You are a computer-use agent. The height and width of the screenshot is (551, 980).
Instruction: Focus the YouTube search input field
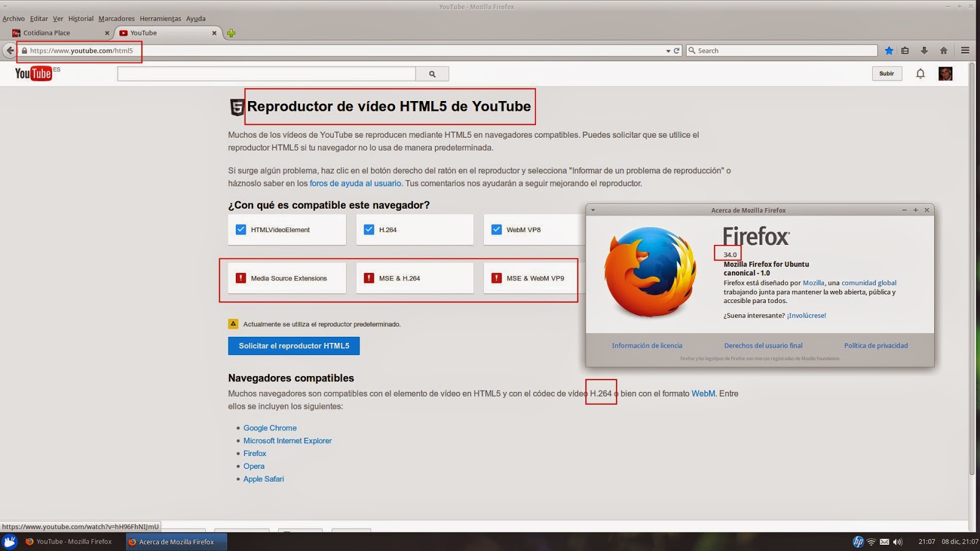pos(266,73)
